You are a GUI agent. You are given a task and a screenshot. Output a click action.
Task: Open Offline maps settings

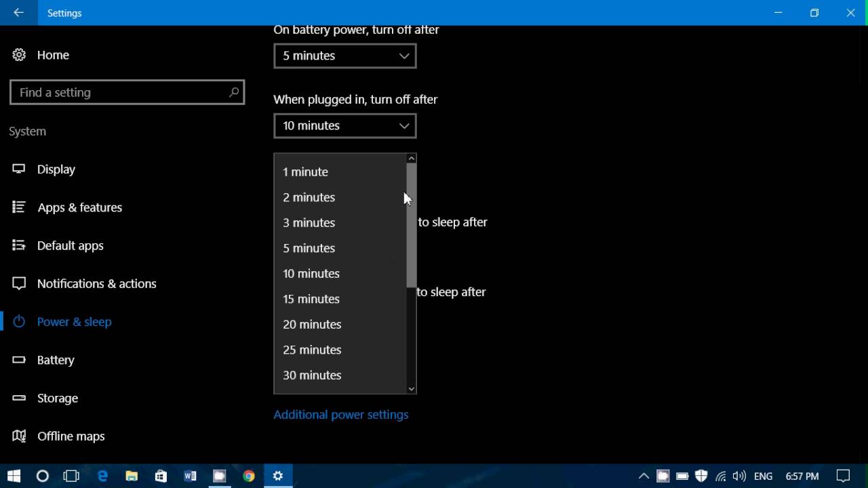71,436
